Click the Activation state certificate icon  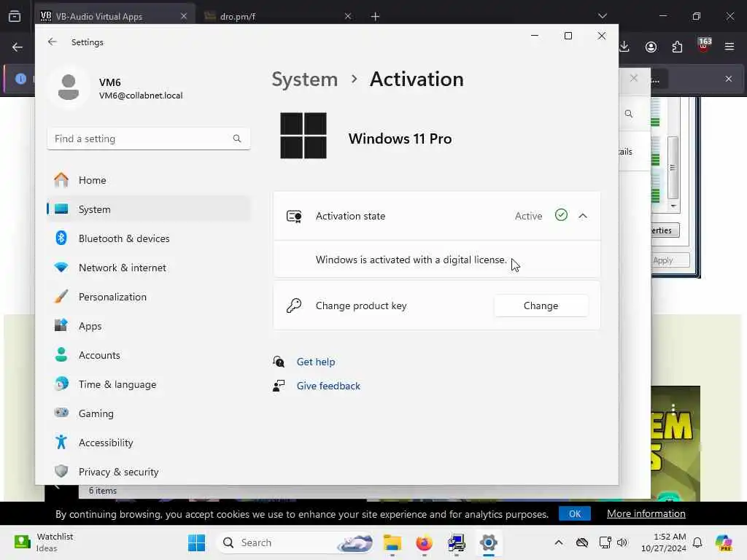click(294, 216)
